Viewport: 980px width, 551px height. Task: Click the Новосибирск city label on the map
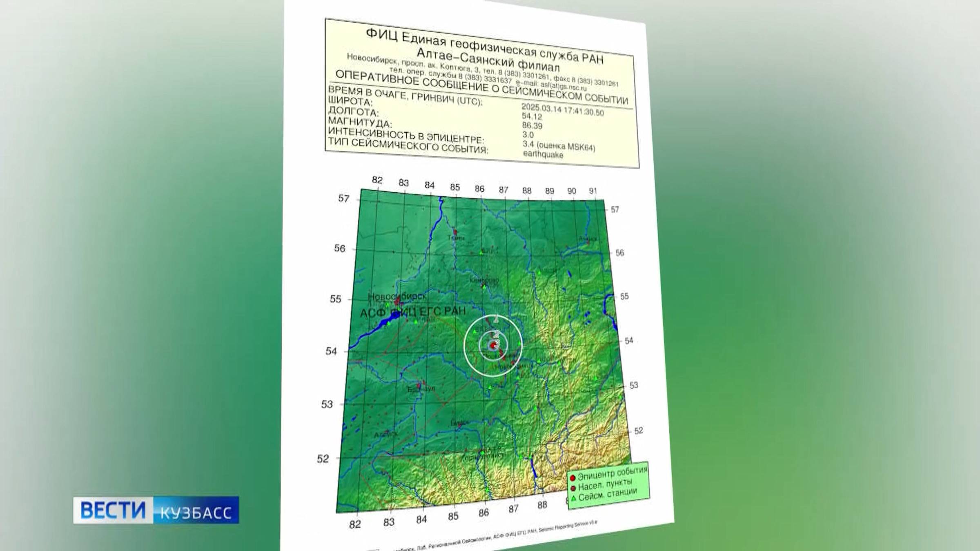(397, 296)
